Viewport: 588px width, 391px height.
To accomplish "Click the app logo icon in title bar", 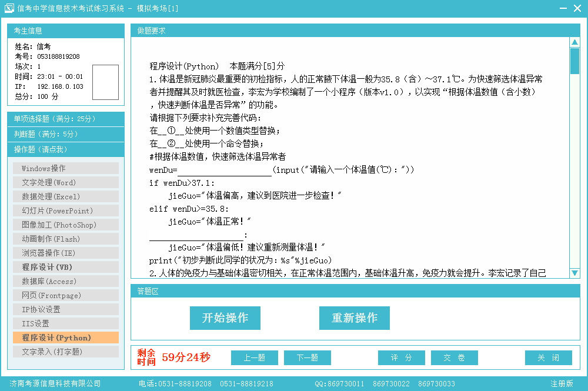I will 9,8.
